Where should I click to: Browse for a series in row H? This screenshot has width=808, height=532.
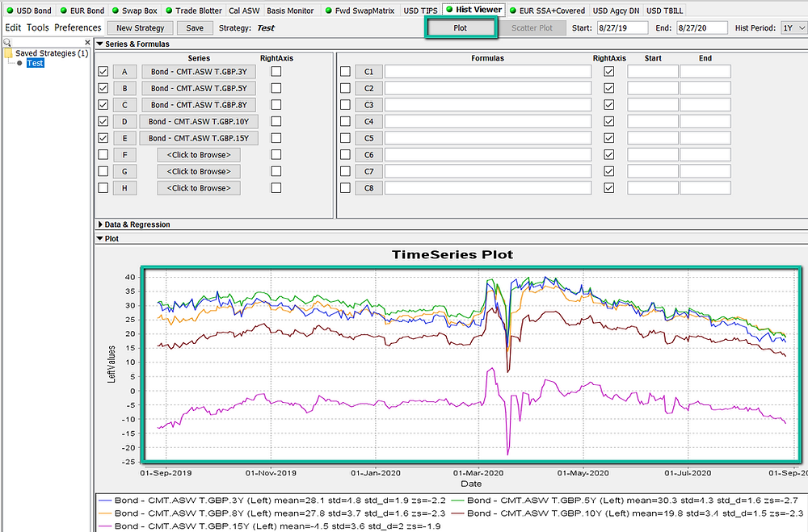click(199, 188)
